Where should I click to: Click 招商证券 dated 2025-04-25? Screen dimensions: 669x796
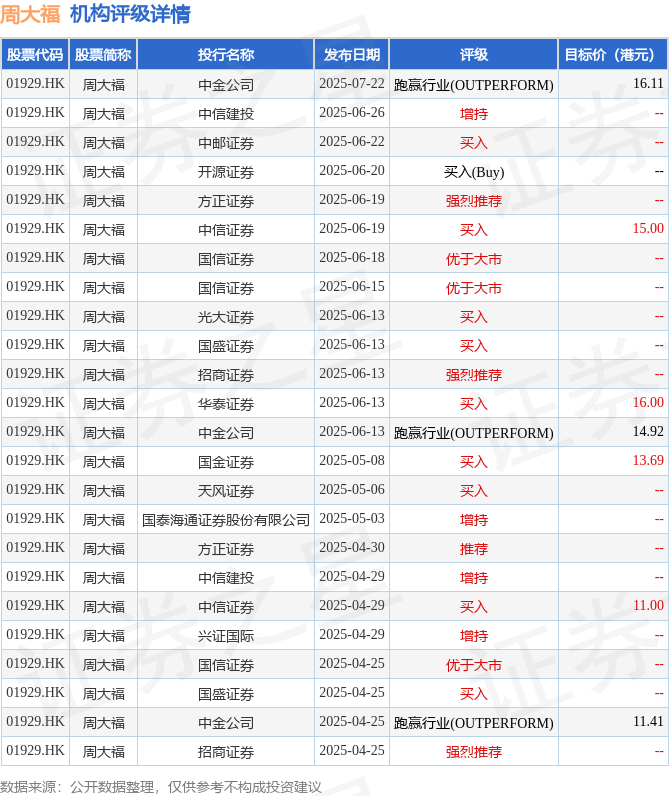(x=226, y=752)
